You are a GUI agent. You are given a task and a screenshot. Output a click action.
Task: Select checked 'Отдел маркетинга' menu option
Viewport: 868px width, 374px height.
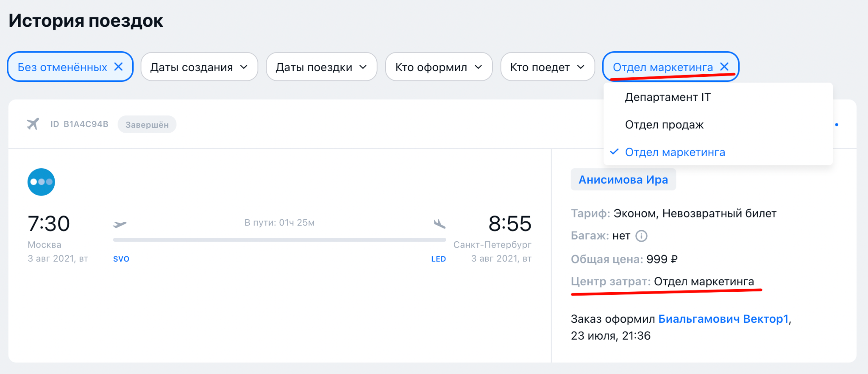click(x=718, y=152)
